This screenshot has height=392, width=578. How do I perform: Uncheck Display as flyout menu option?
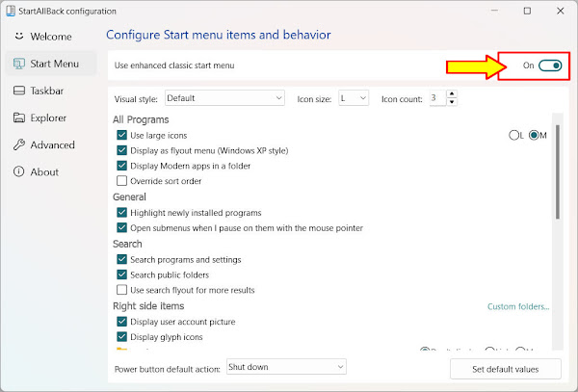(x=121, y=150)
